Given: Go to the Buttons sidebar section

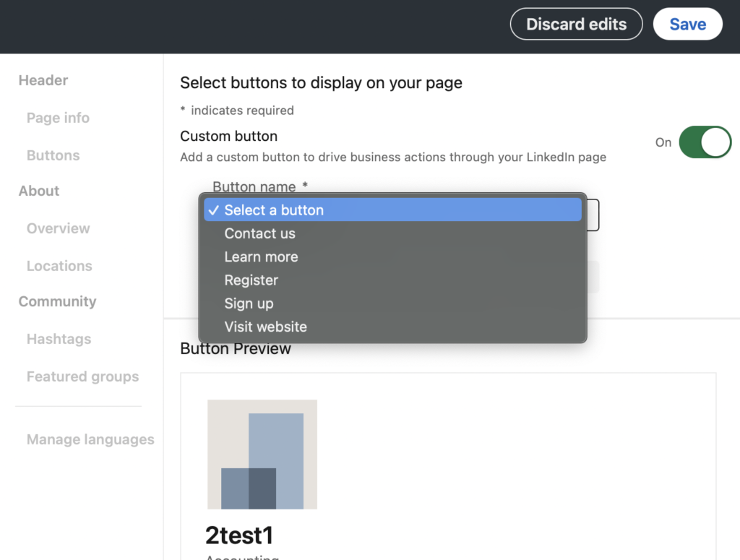Looking at the screenshot, I should coord(53,155).
